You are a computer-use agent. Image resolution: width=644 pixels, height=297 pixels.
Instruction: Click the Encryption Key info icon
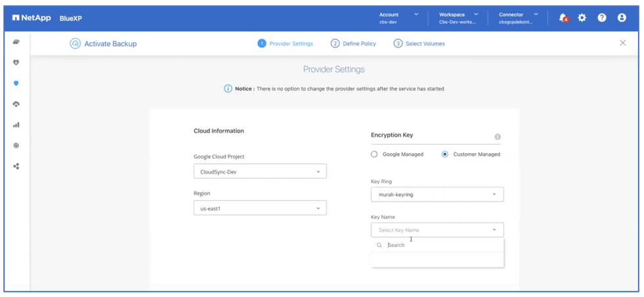pos(497,137)
